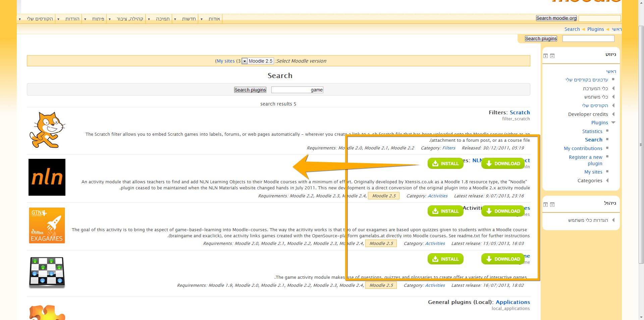Open the אודות top menu
The image size is (644, 320).
[210, 19]
